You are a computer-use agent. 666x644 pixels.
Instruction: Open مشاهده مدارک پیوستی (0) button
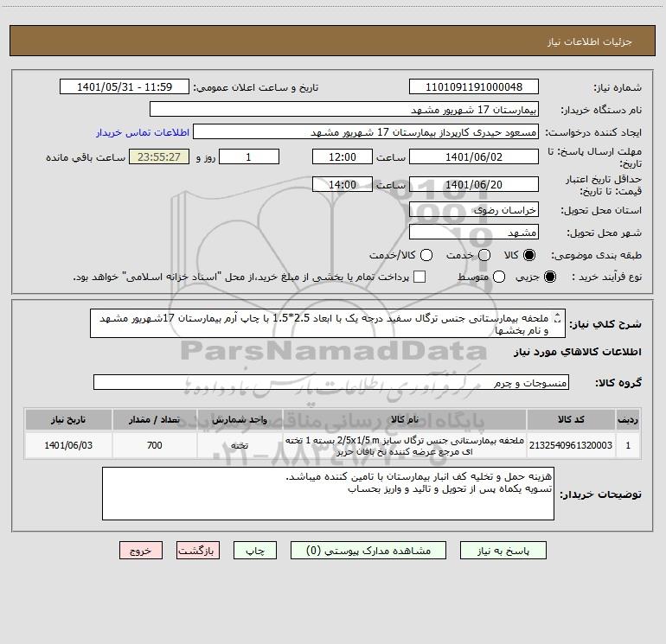click(x=368, y=550)
